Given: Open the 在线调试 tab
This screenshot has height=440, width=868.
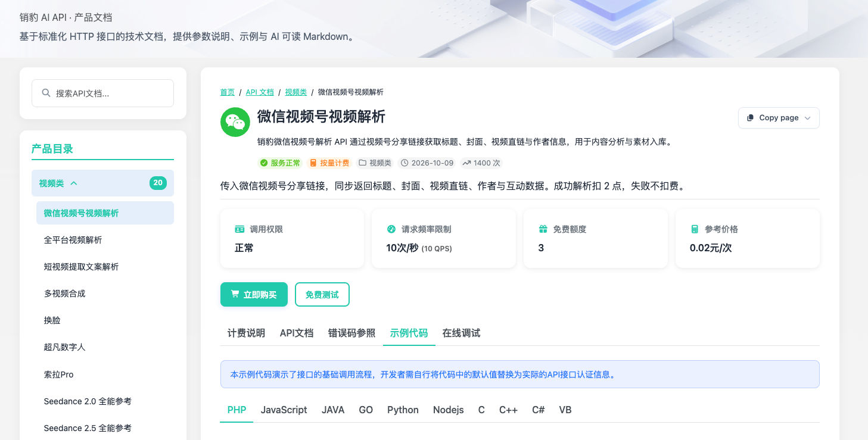Looking at the screenshot, I should pyautogui.click(x=461, y=333).
